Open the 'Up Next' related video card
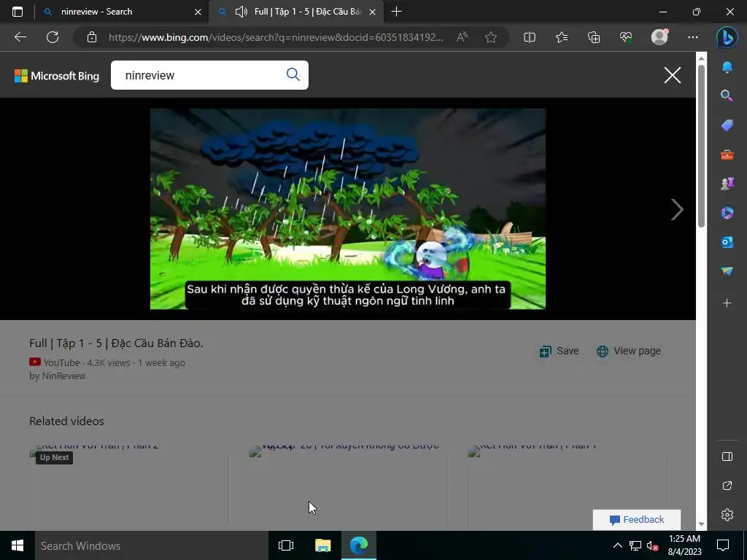This screenshot has height=560, width=747. pos(128,488)
